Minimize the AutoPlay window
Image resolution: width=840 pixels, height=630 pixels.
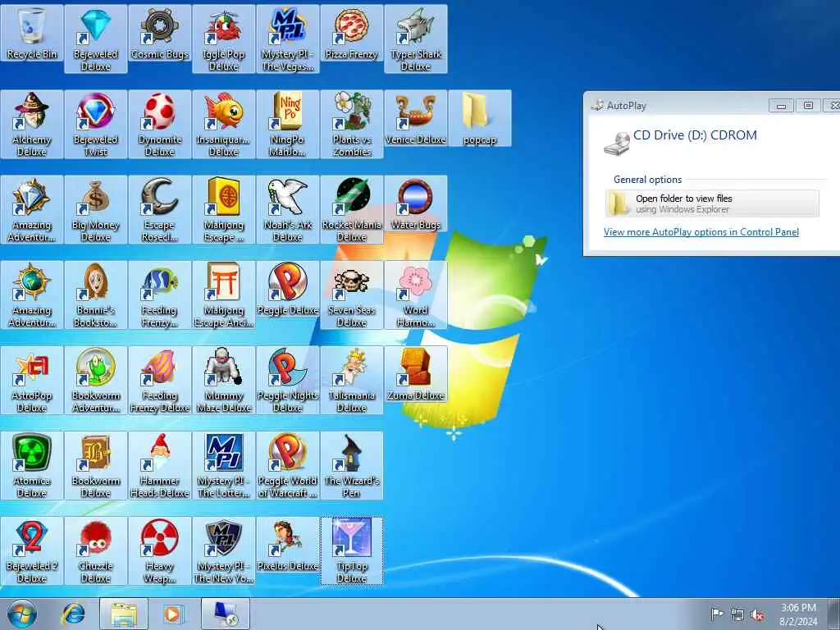tap(781, 106)
